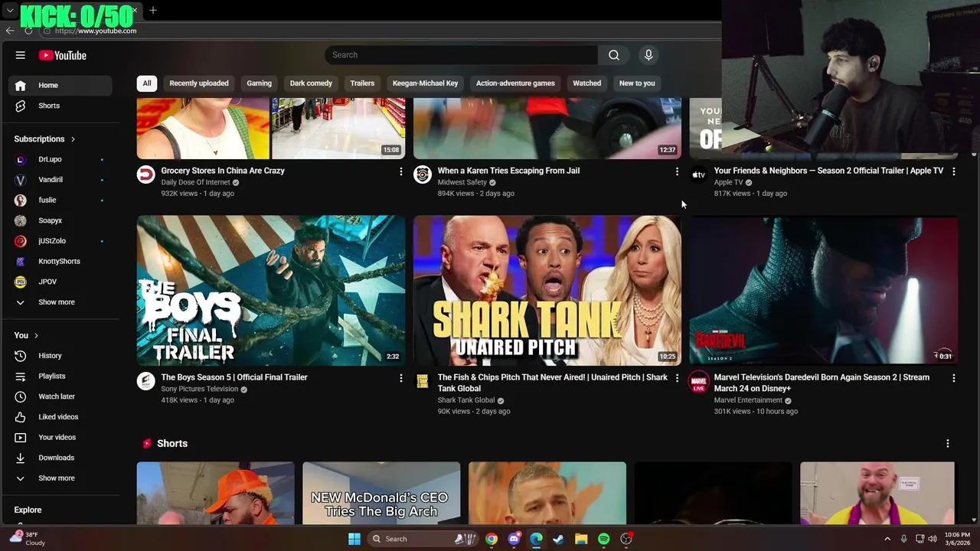Select Keegan-Michael Key filter chip
Image resolution: width=980 pixels, height=551 pixels.
pos(425,83)
